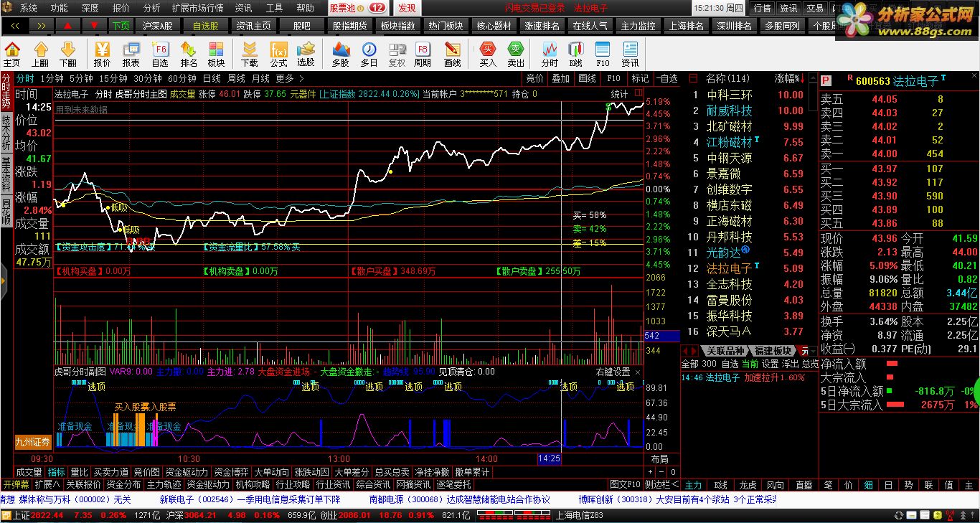Viewport: 980px width, 523px height.
Task: Expand the 更多 periods list
Action: (x=288, y=78)
